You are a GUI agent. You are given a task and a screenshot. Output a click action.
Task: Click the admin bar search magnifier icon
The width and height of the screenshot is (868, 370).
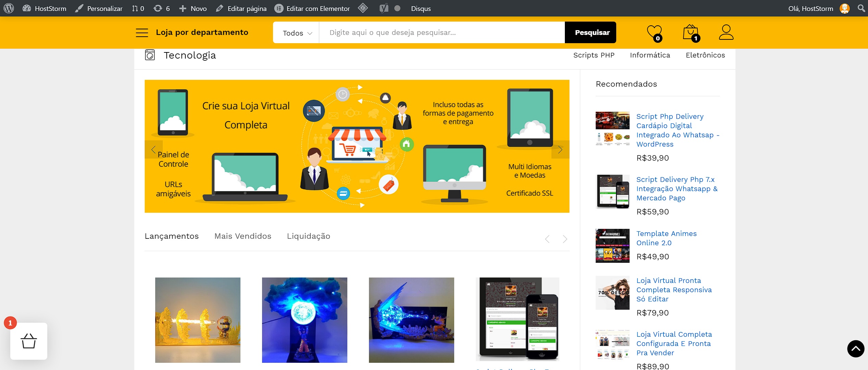[861, 8]
